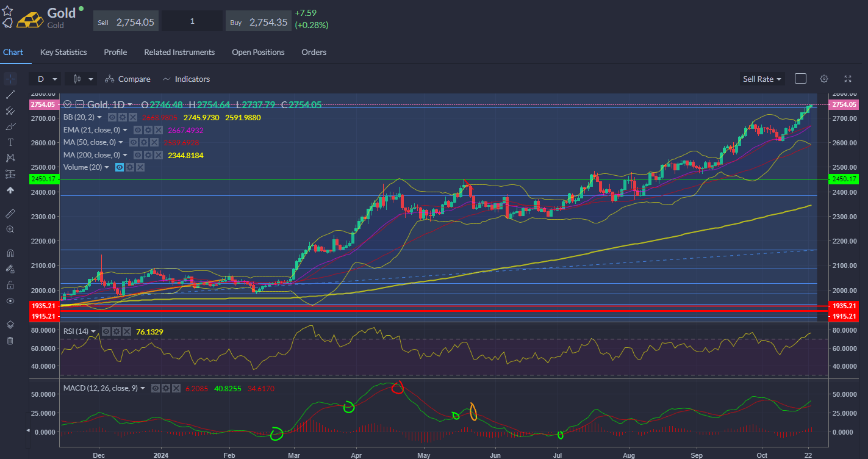Select the trend line drawing tool
868x459 pixels.
pyautogui.click(x=10, y=95)
